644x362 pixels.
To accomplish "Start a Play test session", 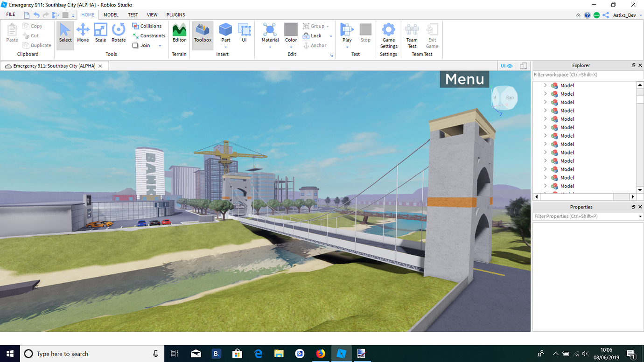I will tap(346, 34).
